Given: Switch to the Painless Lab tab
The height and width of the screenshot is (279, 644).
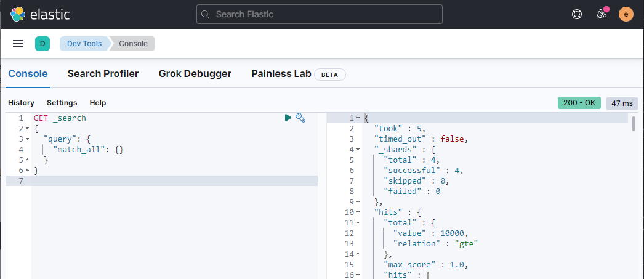Looking at the screenshot, I should click(x=281, y=73).
